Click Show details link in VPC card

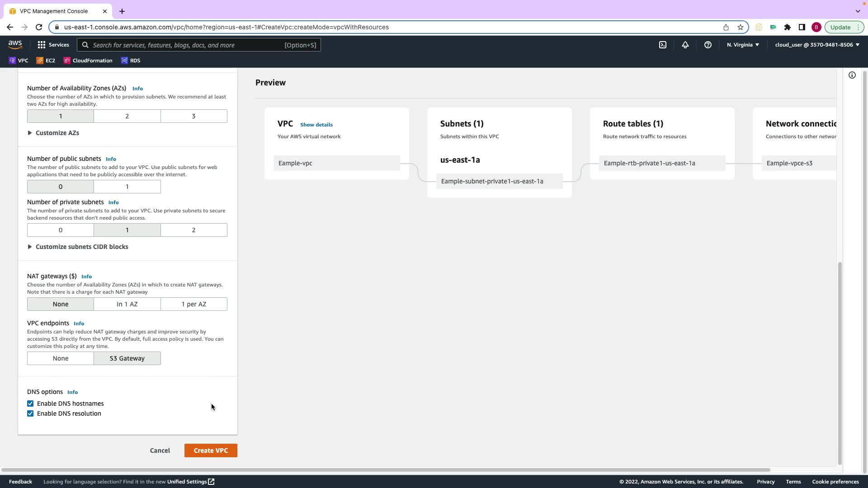[x=316, y=125]
